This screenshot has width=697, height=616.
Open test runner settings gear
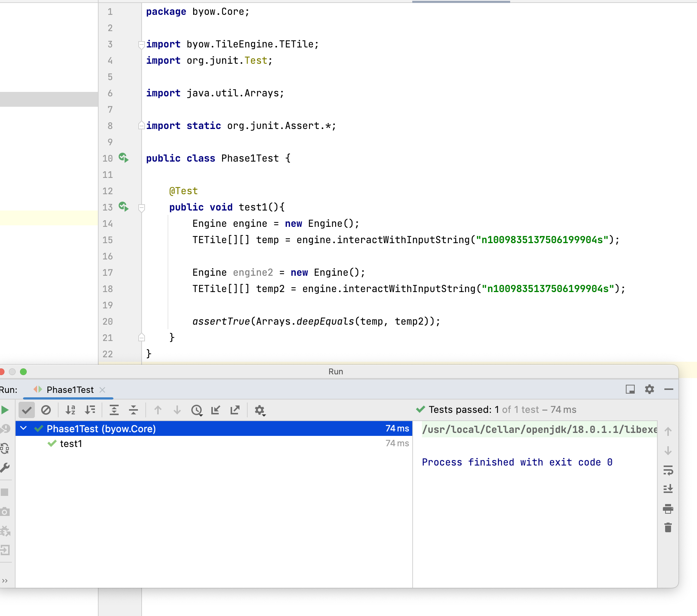click(260, 410)
